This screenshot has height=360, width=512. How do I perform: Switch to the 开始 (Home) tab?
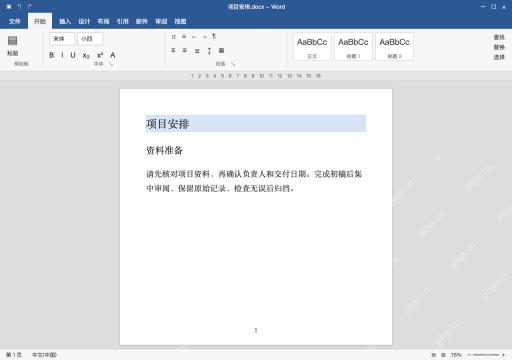pyautogui.click(x=40, y=21)
